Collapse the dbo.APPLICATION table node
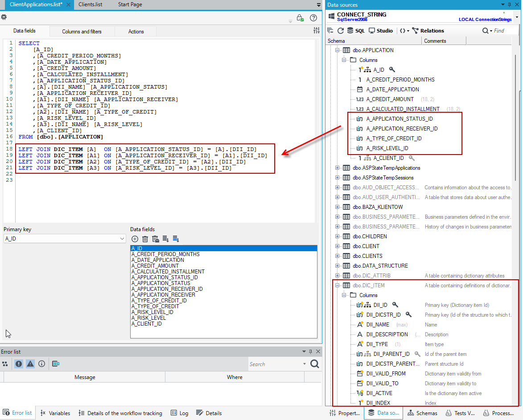This screenshot has width=523, height=420. pyautogui.click(x=337, y=50)
